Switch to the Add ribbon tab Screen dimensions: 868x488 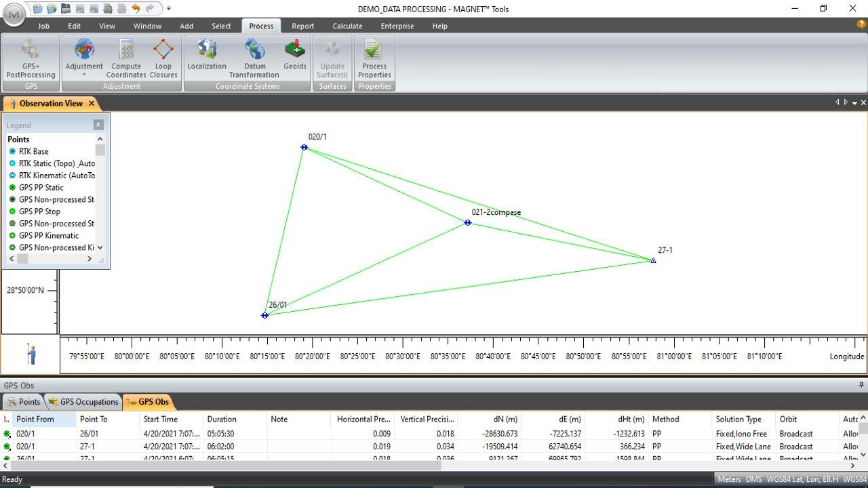point(186,26)
